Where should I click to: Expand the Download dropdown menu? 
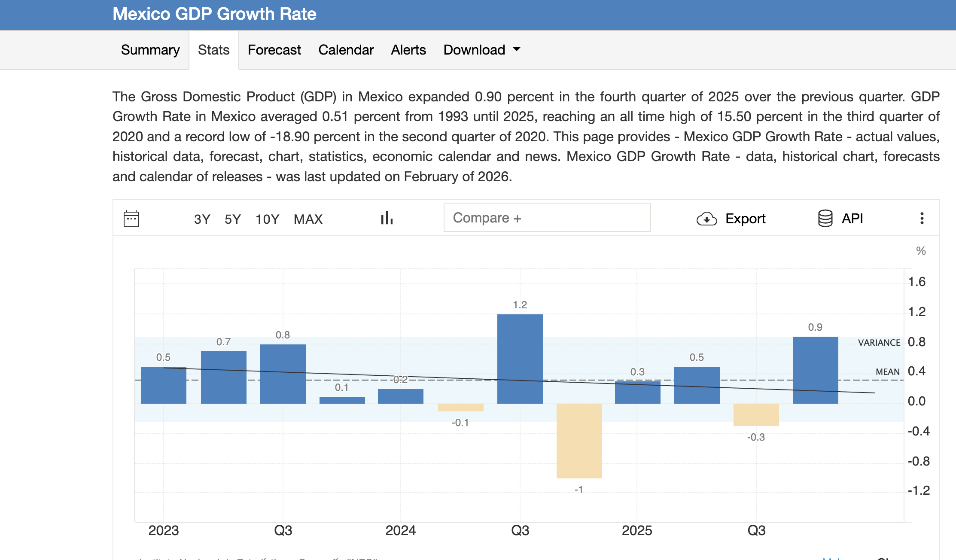point(474,50)
